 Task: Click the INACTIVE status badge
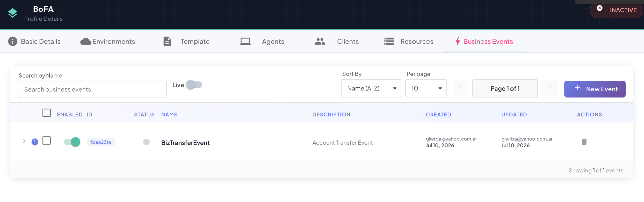pyautogui.click(x=616, y=10)
